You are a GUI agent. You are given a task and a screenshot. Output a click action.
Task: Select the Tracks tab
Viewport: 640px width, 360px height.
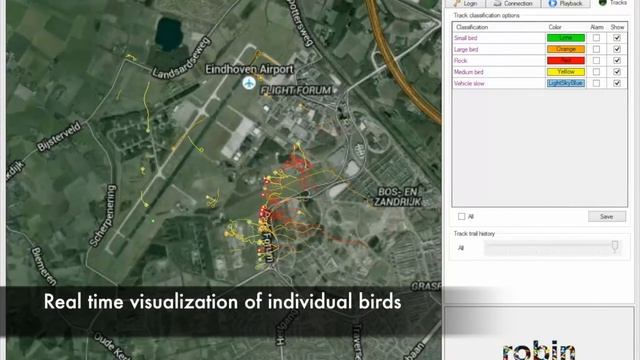(x=613, y=3)
